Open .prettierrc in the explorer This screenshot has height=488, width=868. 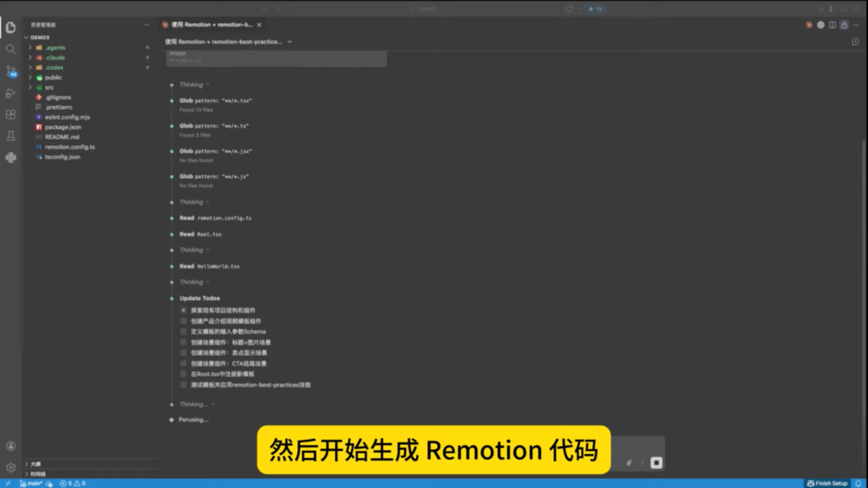pyautogui.click(x=58, y=108)
